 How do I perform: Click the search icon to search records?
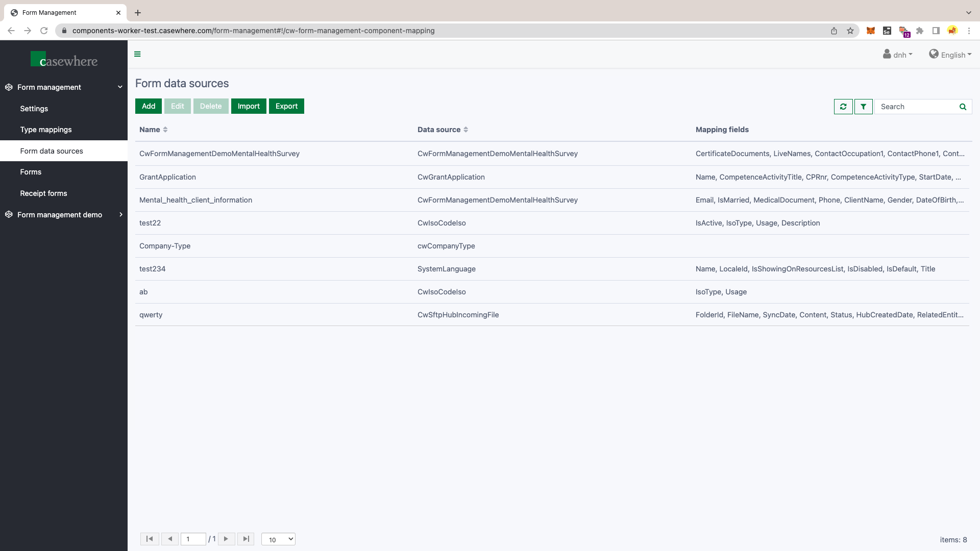(x=963, y=106)
